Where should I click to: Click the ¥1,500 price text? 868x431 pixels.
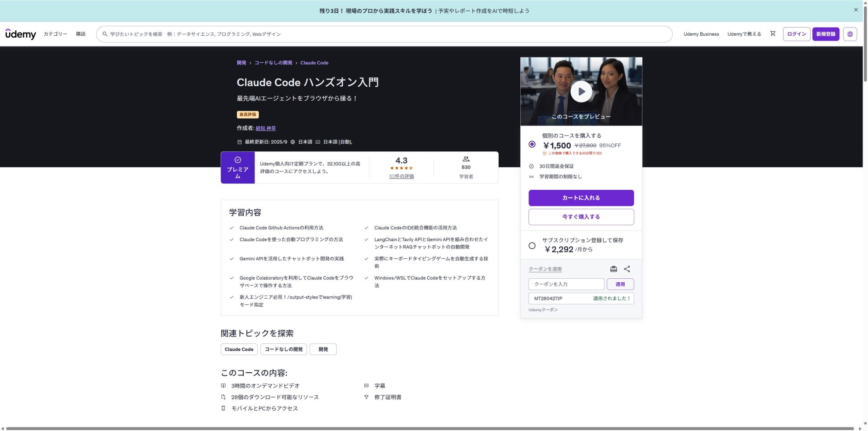[557, 145]
